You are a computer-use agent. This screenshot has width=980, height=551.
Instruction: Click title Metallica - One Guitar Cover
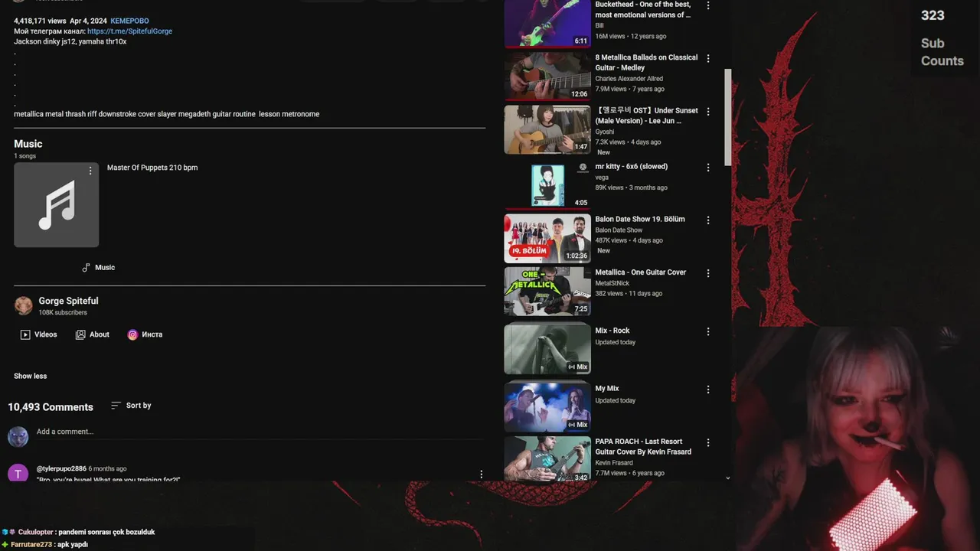pyautogui.click(x=641, y=272)
